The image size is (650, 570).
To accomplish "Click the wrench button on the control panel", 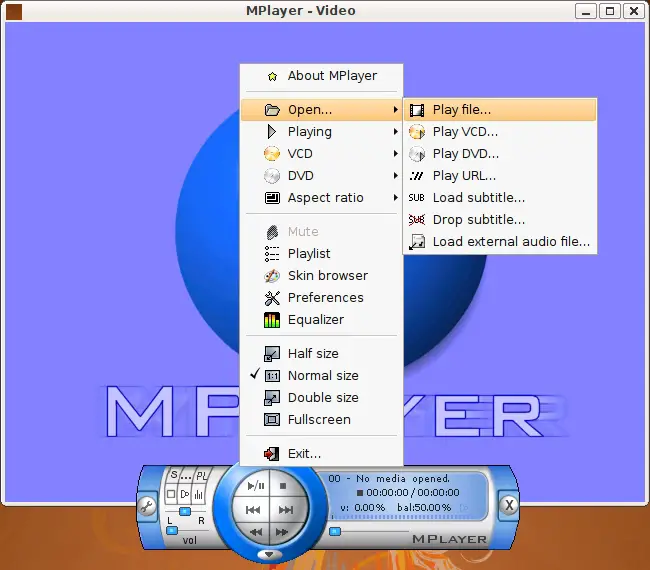I will coord(147,506).
